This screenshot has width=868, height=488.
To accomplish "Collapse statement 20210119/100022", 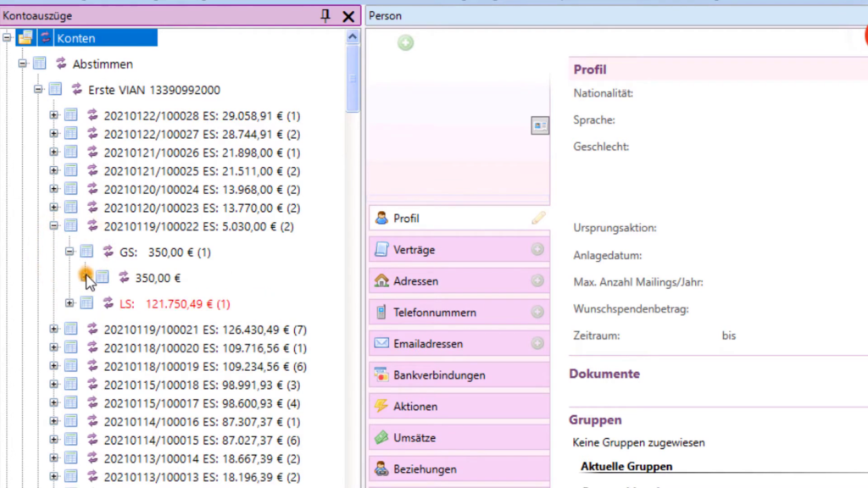I will tap(53, 225).
